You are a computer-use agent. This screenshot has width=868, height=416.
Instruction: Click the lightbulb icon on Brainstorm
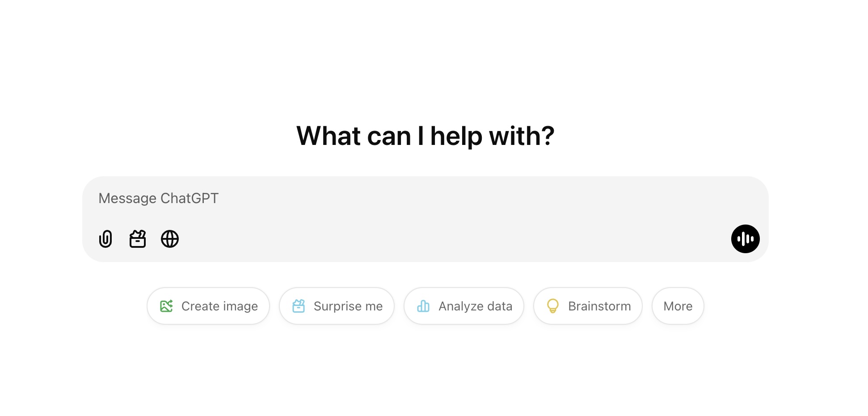coord(553,306)
